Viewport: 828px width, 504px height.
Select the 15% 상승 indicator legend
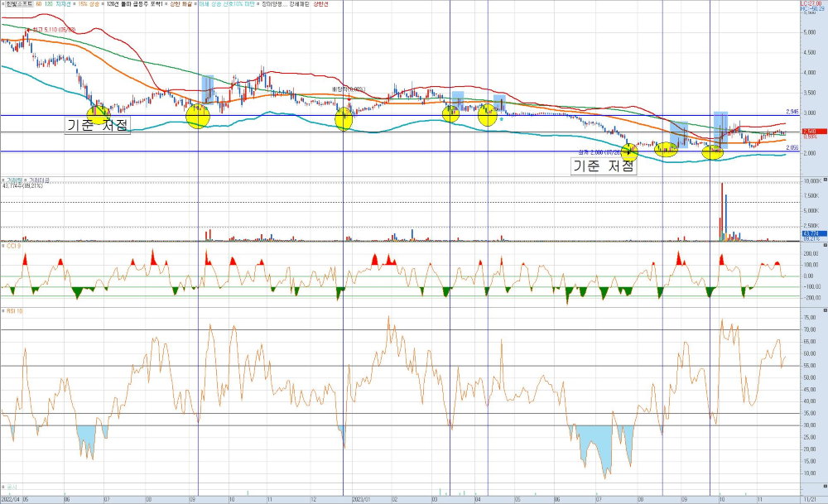tap(89, 3)
